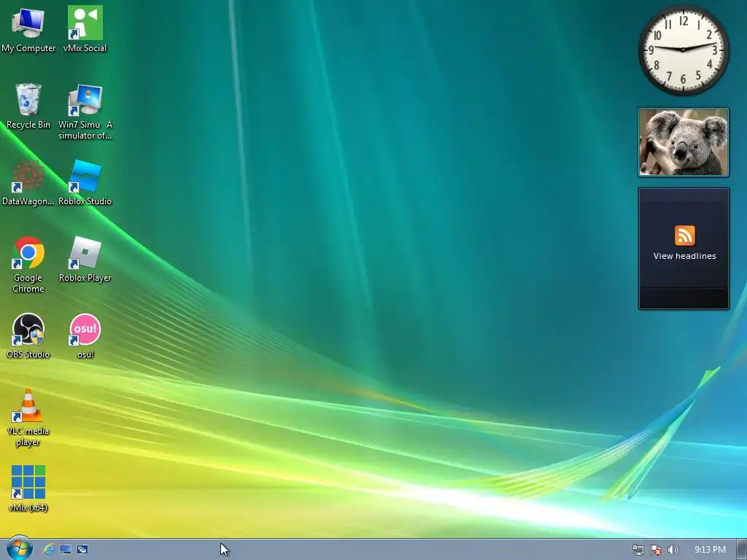Select the Roblox Player shortcut
The width and height of the screenshot is (747, 560).
point(85,260)
